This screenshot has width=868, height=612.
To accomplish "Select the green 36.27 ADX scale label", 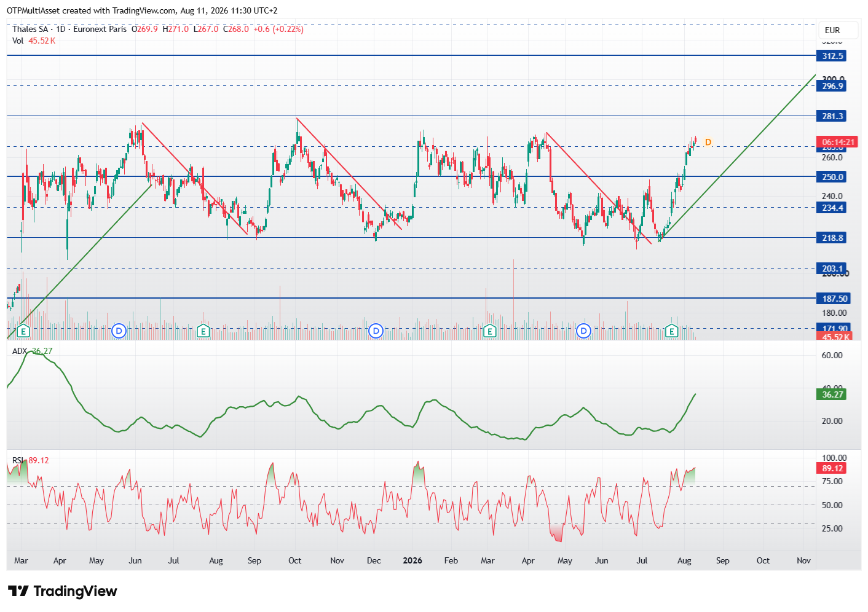I will [x=832, y=394].
